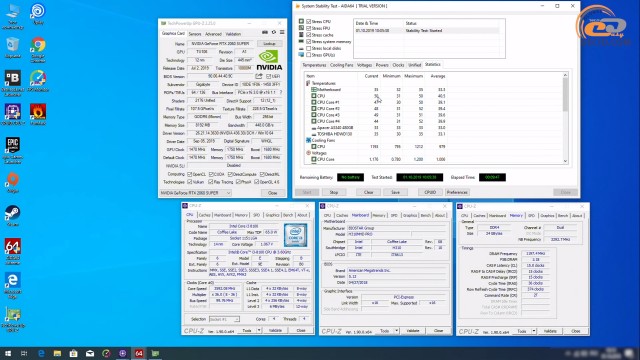Viewport: 640px width, 360px height.
Task: Click the Stability Test Started log entry
Action: point(426,31)
